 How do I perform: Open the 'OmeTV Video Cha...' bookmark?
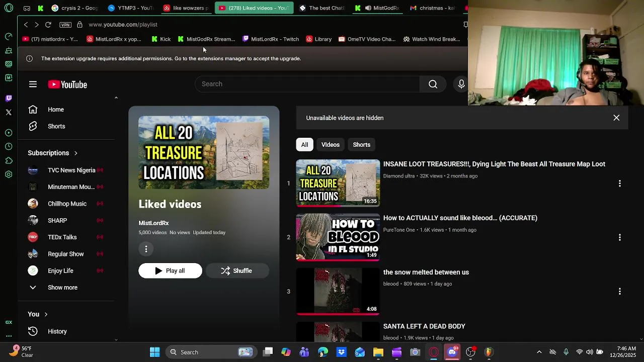click(x=367, y=39)
